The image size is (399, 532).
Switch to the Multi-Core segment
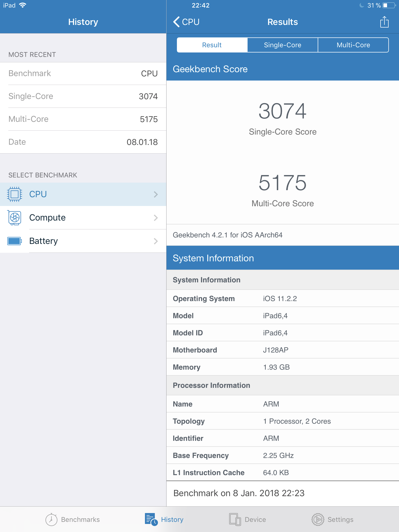click(353, 45)
